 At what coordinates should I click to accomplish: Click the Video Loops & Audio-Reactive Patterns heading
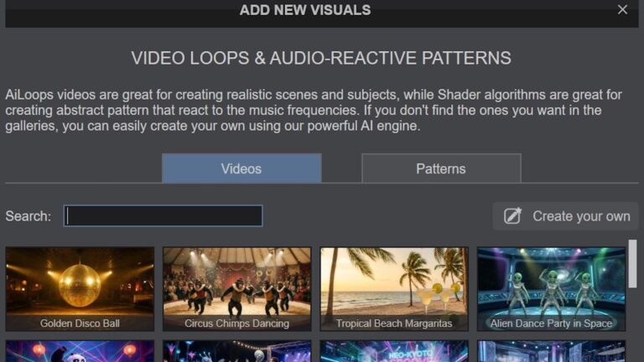[x=321, y=58]
